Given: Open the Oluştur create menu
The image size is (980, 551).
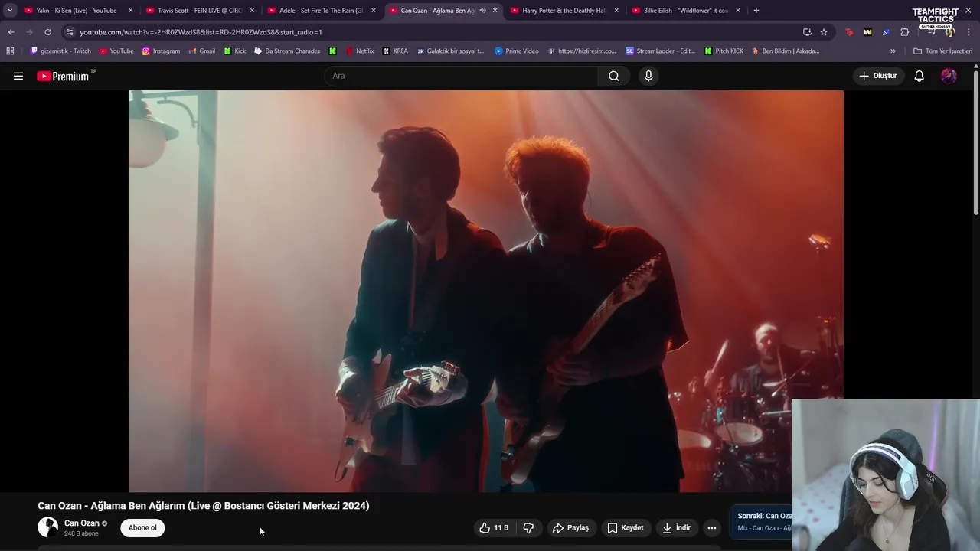Looking at the screenshot, I should click(877, 76).
